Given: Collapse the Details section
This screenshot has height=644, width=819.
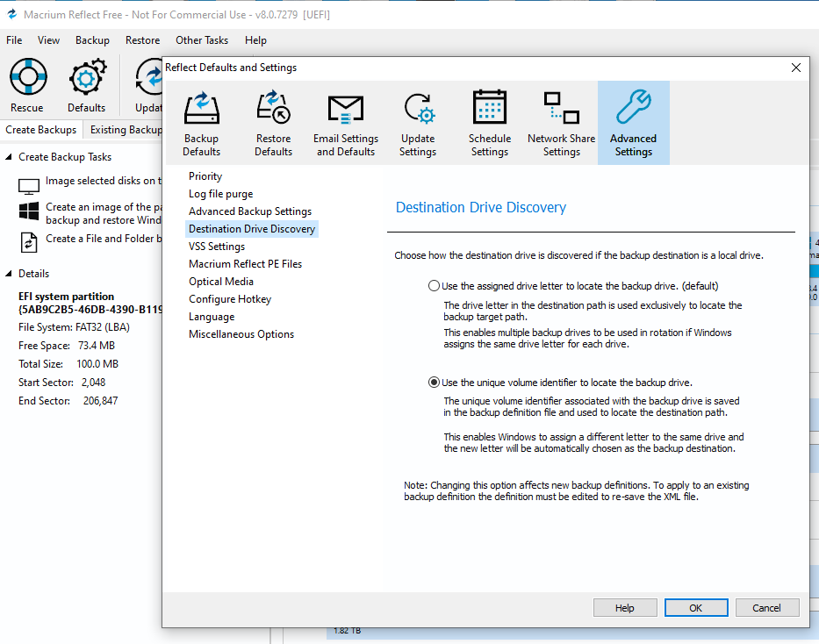Looking at the screenshot, I should 9,274.
